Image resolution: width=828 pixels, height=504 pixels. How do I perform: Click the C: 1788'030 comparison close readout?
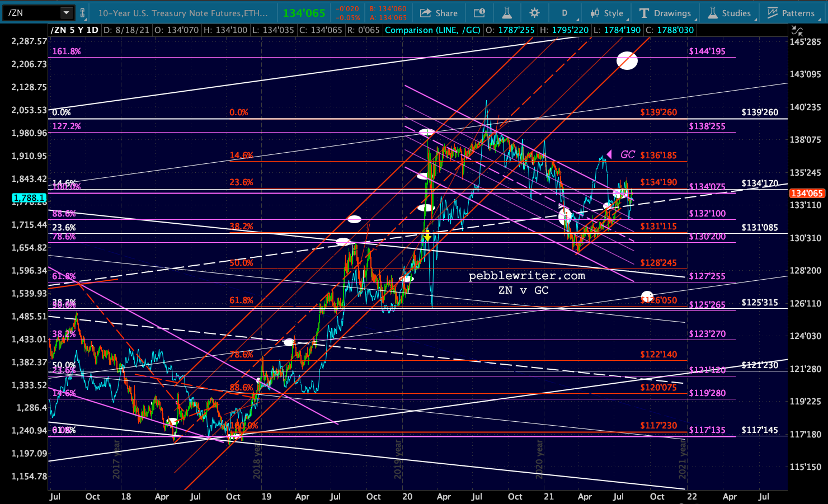(x=670, y=30)
